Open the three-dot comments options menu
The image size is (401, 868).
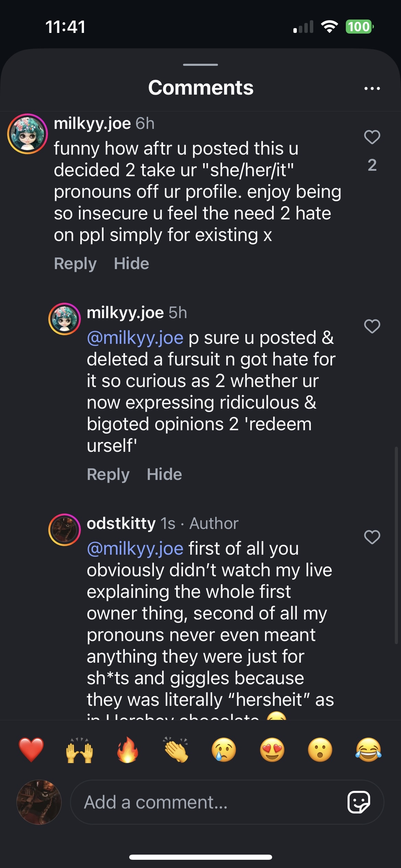pos(372,88)
